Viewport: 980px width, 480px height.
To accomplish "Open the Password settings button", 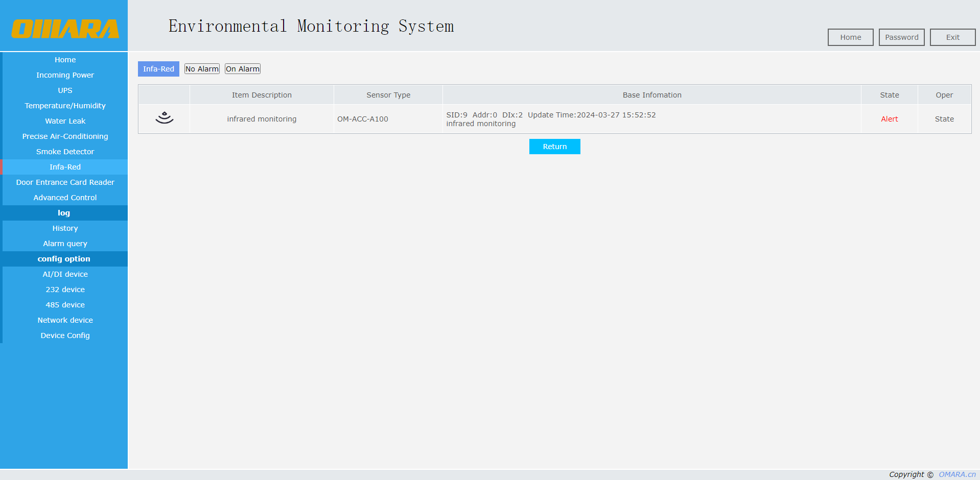I will 901,37.
